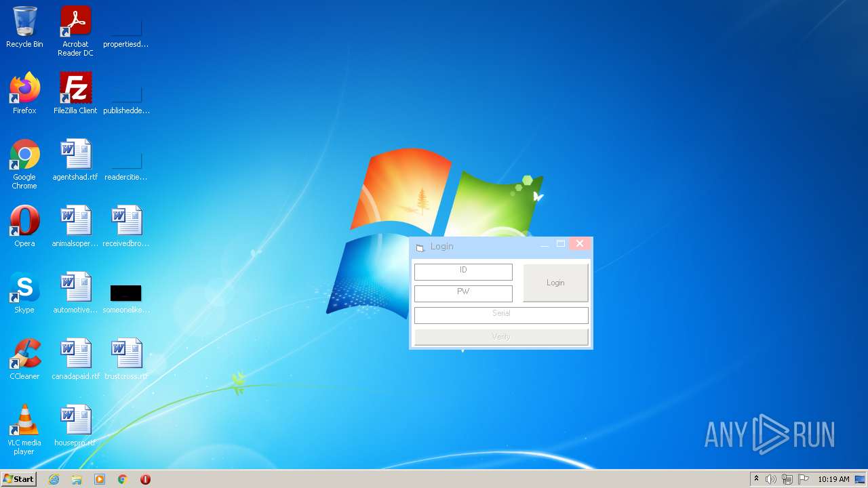Select the FileZilla Client shortcut
The image size is (868, 488).
[75, 94]
